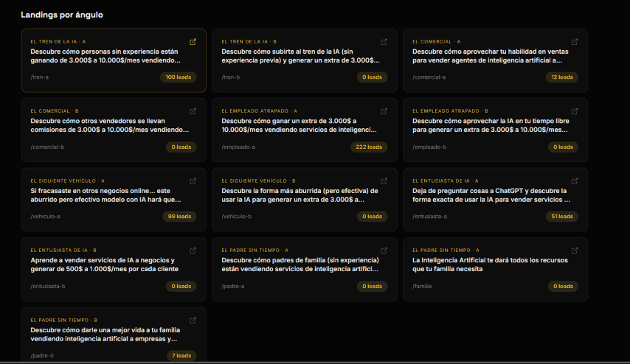Image resolution: width=630 pixels, height=364 pixels.
Task: Select the /comercial-a path text
Action: point(429,77)
